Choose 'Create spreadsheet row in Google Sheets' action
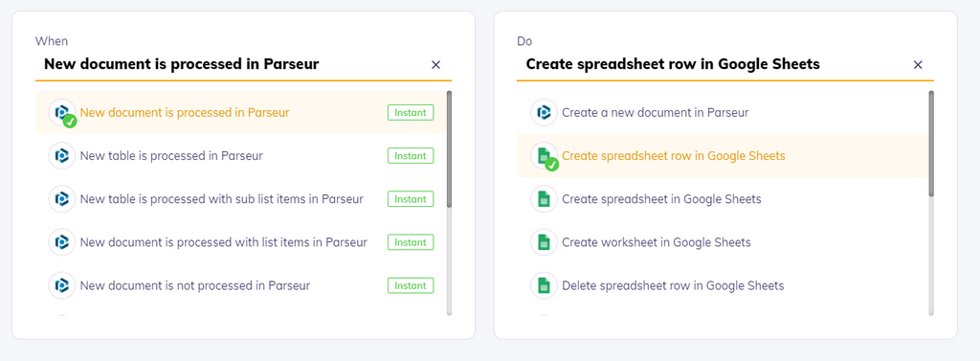Screen dimensions: 980x361 coord(722,156)
